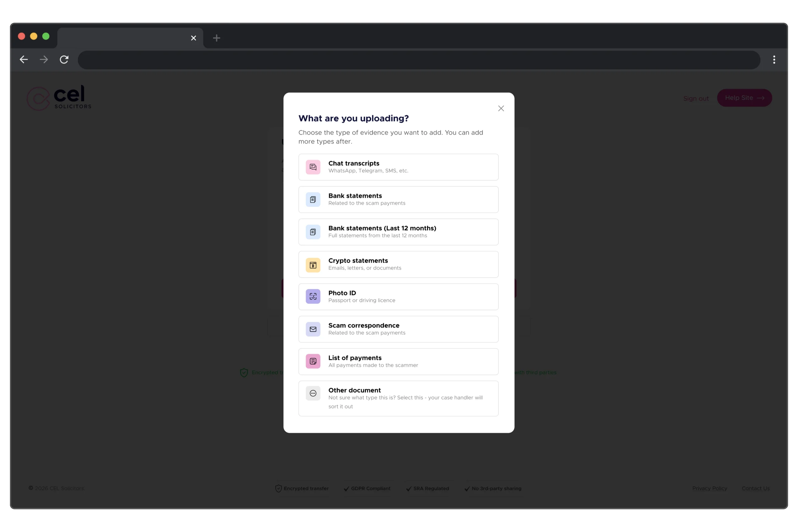Select List of payments option

point(398,361)
